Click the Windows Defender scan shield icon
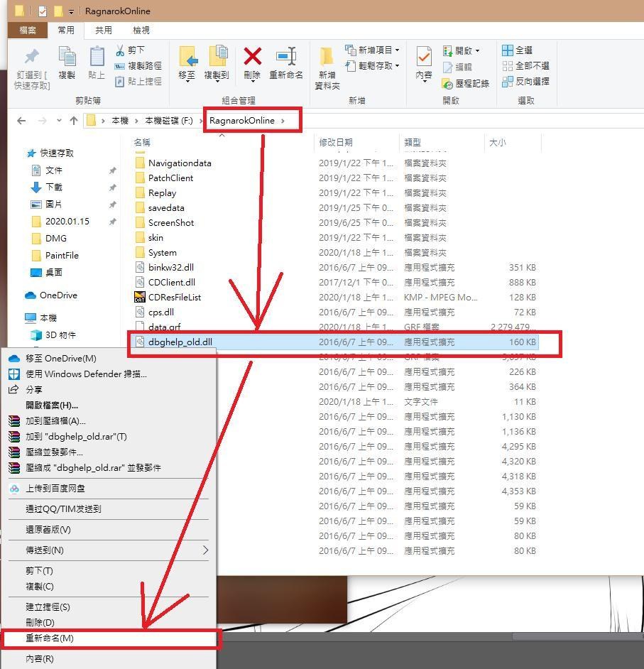644x669 pixels. [14, 374]
